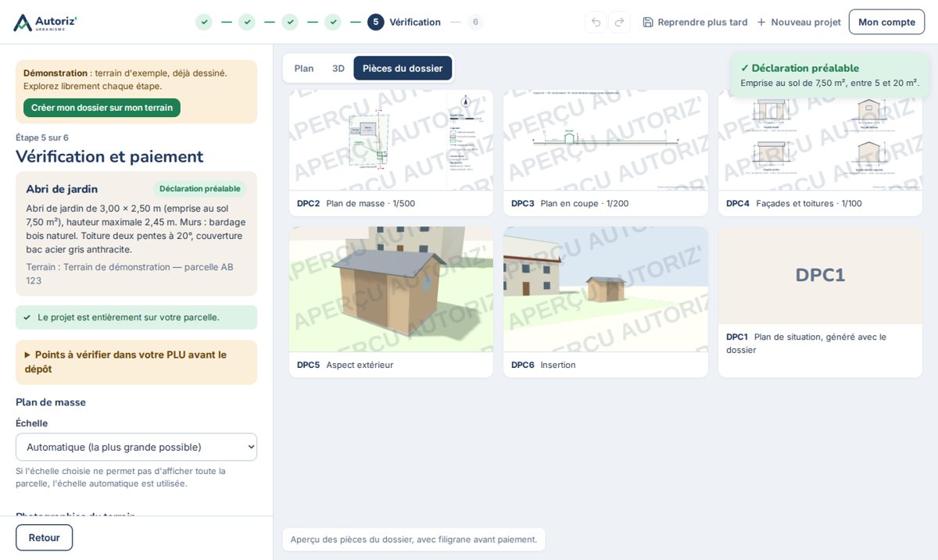The image size is (938, 560).
Task: Open the DPC6 Insertion preview
Action: [606, 302]
